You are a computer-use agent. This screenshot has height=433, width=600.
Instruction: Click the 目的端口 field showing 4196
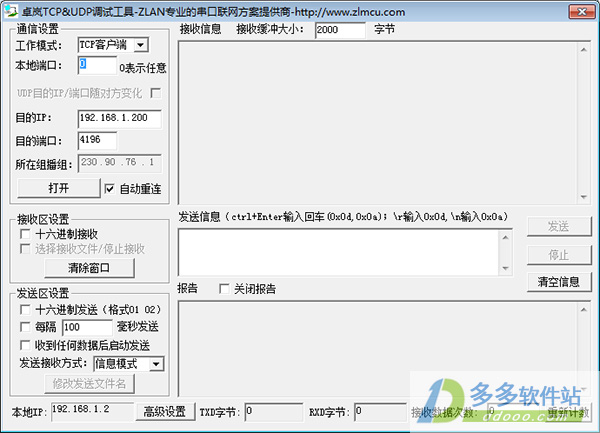97,141
